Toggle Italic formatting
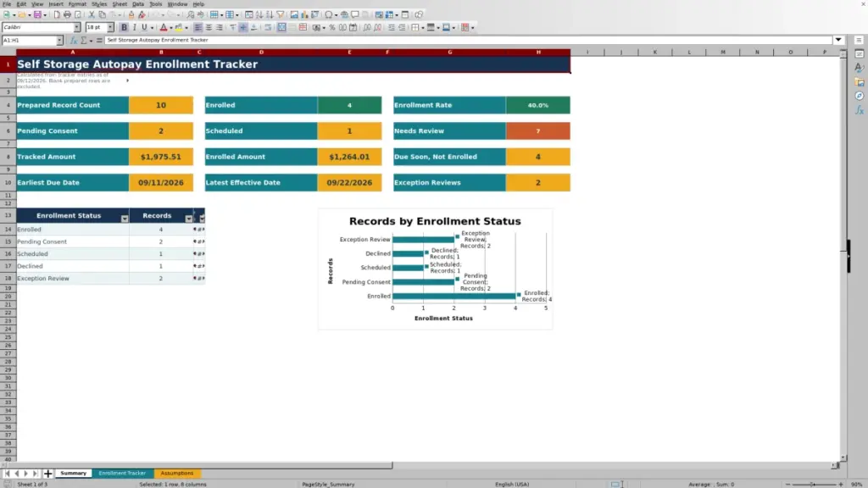The height and width of the screenshot is (488, 868). point(134,27)
